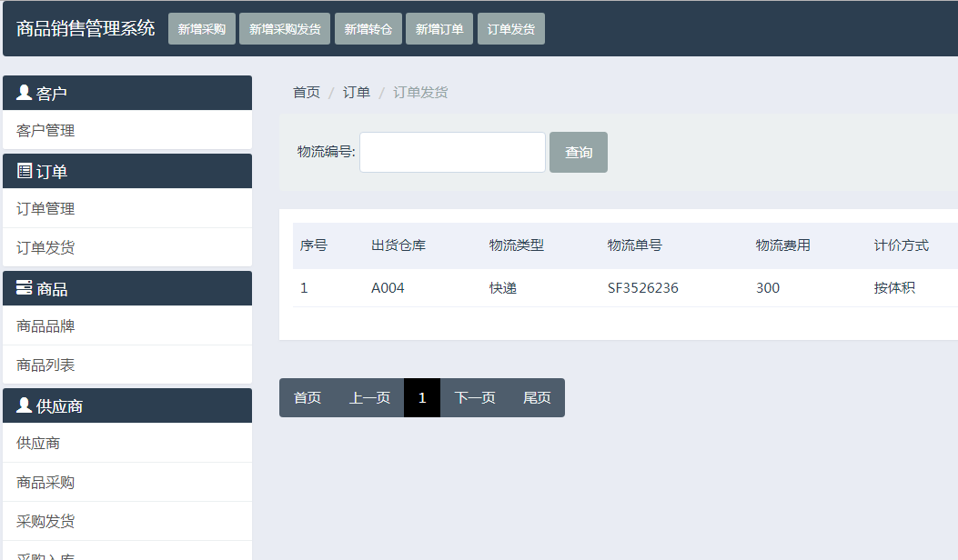Click 首页 breadcrumb link
958x560 pixels.
(307, 93)
